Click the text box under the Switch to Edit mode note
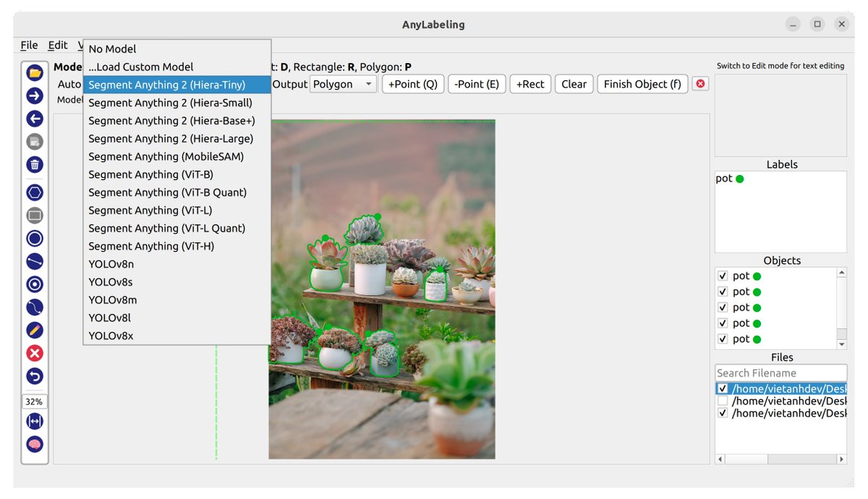The height and width of the screenshot is (499, 868). (780, 115)
